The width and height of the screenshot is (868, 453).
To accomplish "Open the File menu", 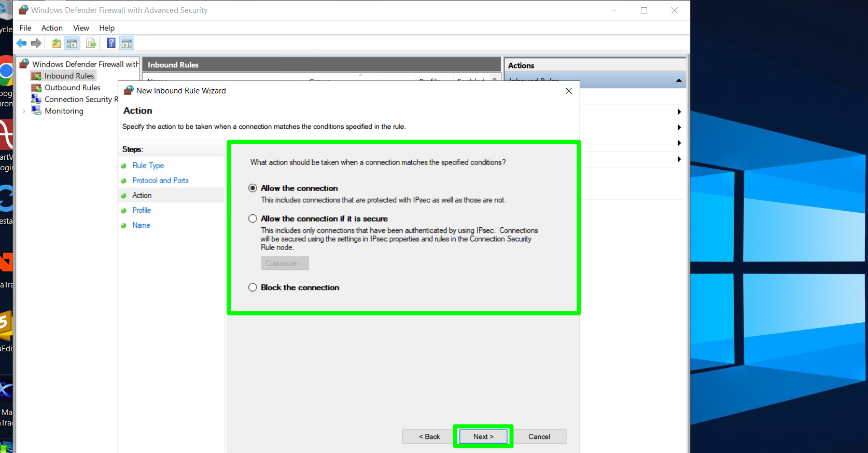I will [25, 28].
